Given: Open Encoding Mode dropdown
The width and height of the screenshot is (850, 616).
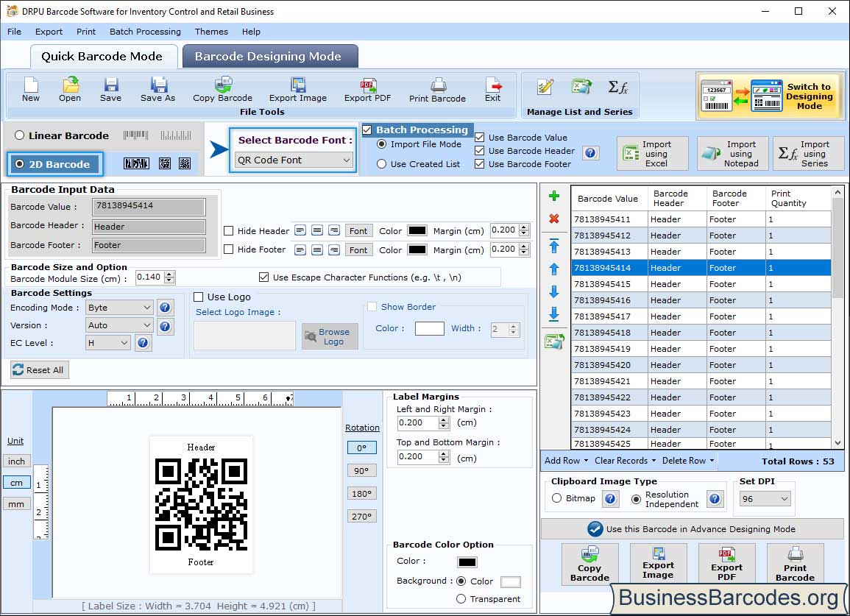Looking at the screenshot, I should click(x=119, y=308).
